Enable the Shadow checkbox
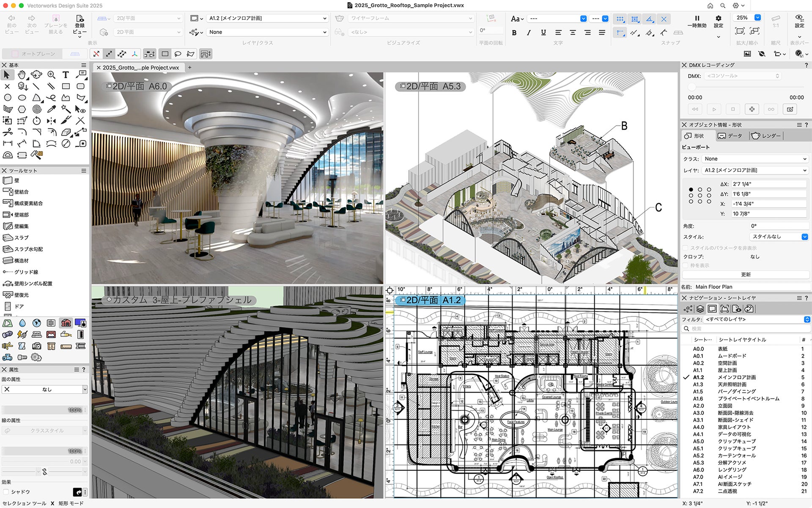 [6, 491]
